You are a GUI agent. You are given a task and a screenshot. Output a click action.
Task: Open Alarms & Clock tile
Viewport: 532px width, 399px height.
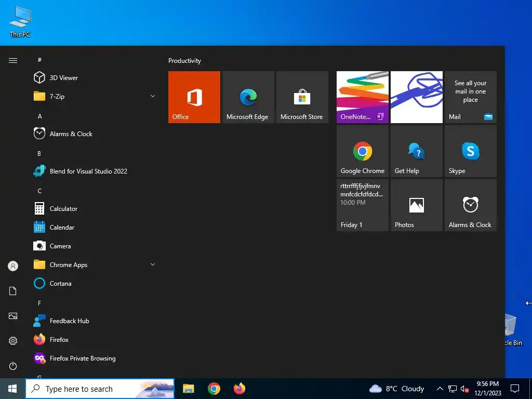pos(470,205)
